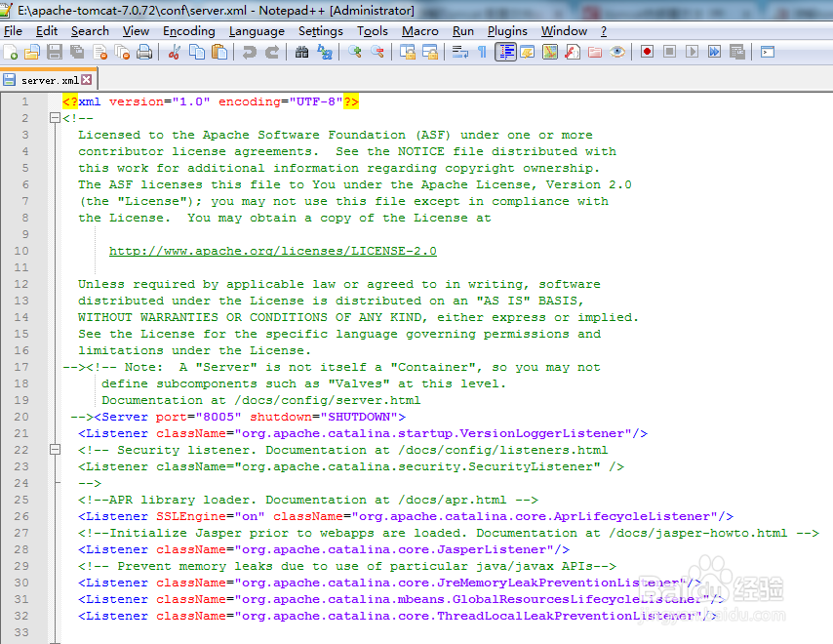
Task: Open the Tools menu
Action: point(372,31)
